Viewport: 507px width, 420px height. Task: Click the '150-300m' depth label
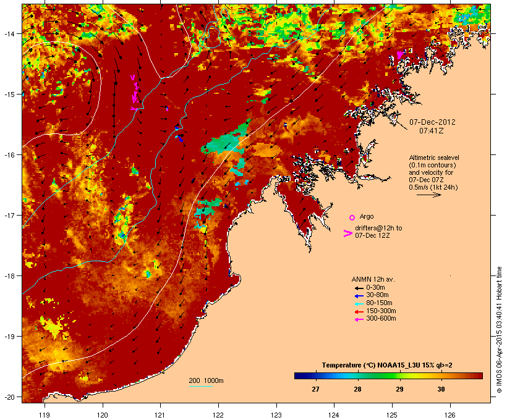381,311
